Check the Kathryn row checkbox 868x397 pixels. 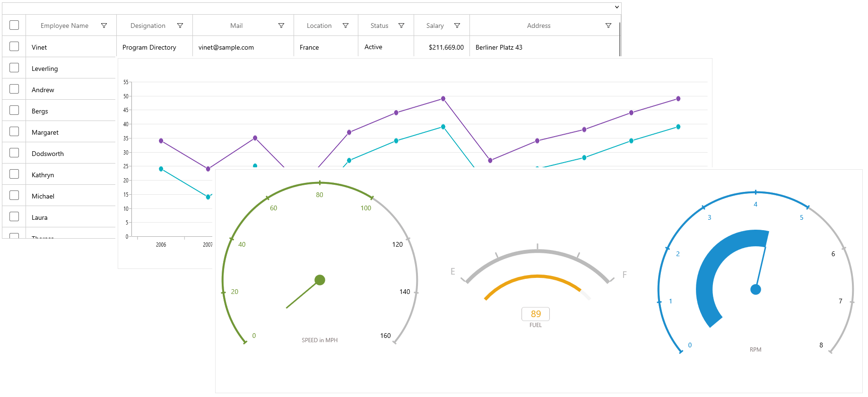coord(14,174)
